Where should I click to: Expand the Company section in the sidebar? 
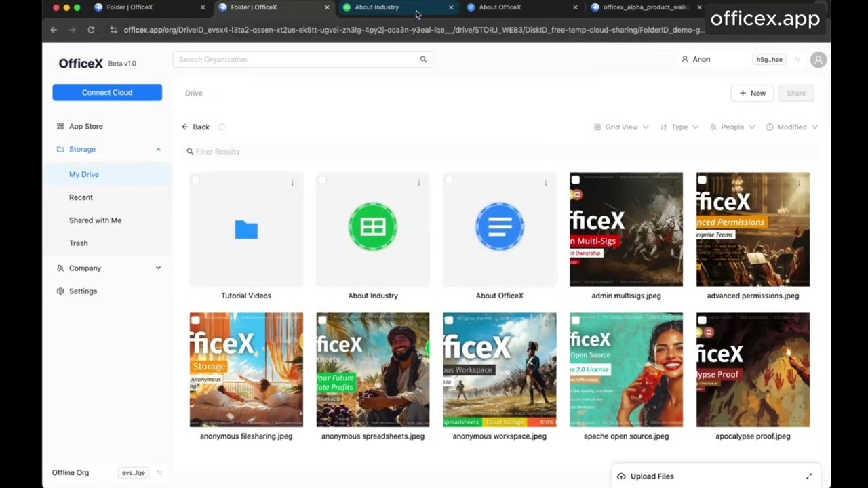click(x=85, y=268)
